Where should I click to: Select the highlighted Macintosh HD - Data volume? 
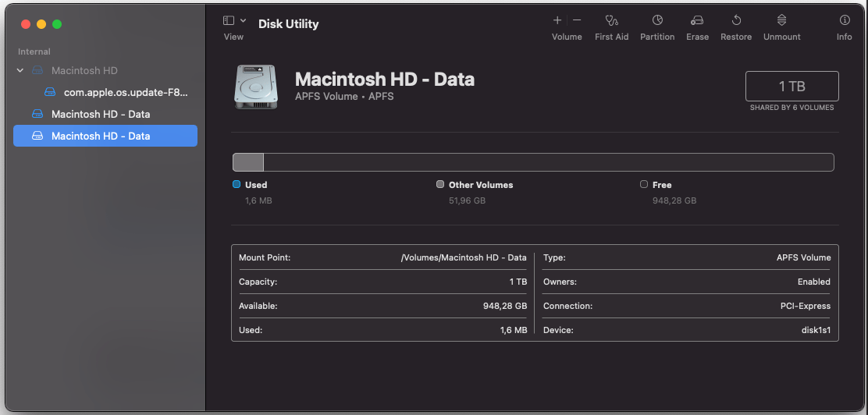[x=105, y=136]
